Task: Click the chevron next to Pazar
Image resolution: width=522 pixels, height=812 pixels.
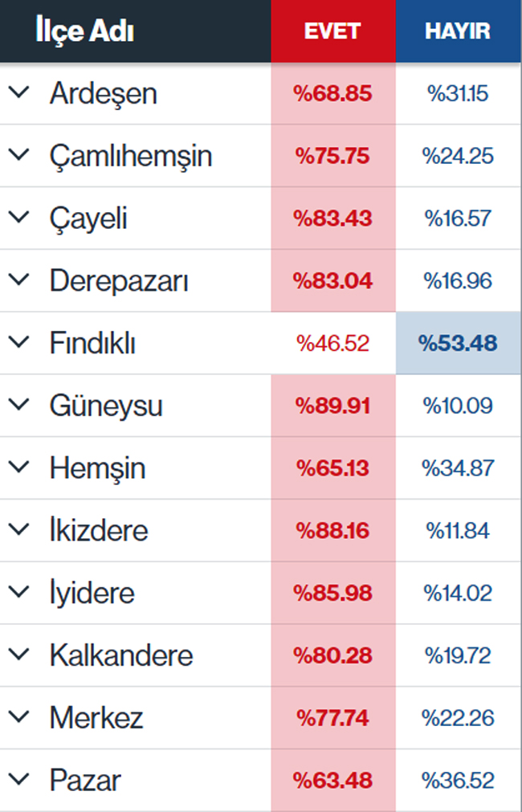Action: tap(18, 780)
